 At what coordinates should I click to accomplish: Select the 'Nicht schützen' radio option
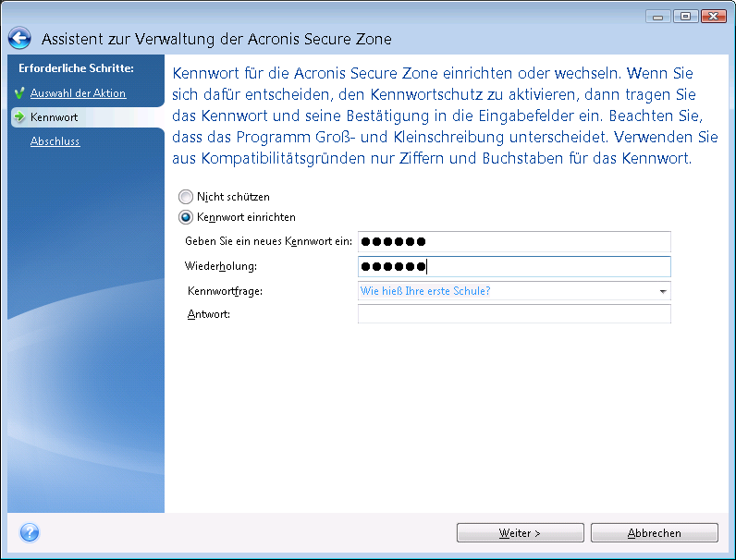pyautogui.click(x=186, y=197)
